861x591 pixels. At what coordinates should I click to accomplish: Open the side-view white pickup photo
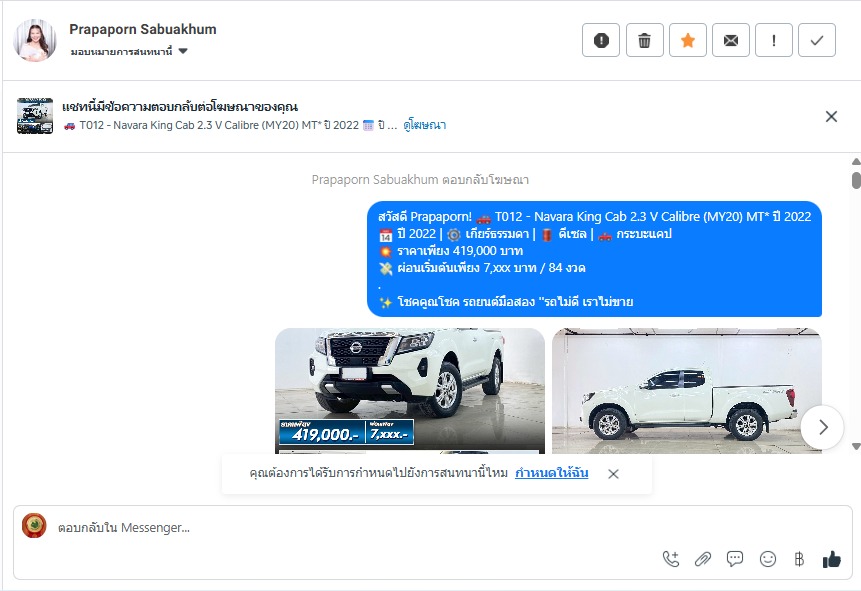[686, 391]
